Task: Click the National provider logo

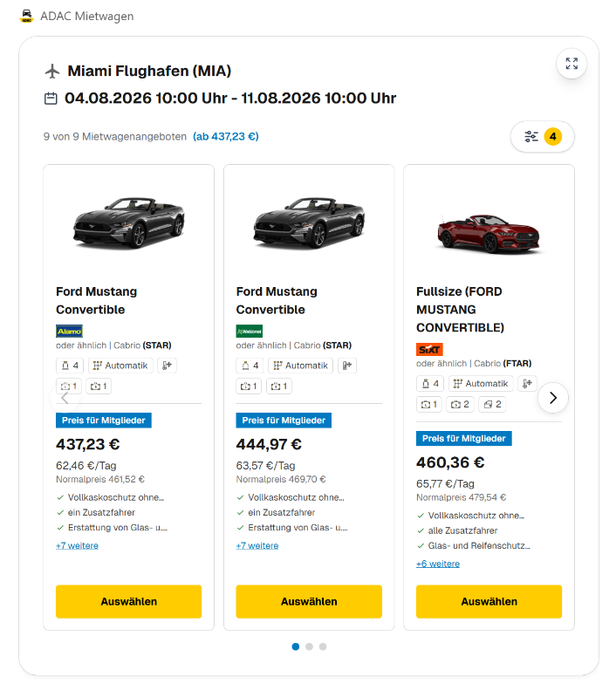Action: tap(250, 332)
